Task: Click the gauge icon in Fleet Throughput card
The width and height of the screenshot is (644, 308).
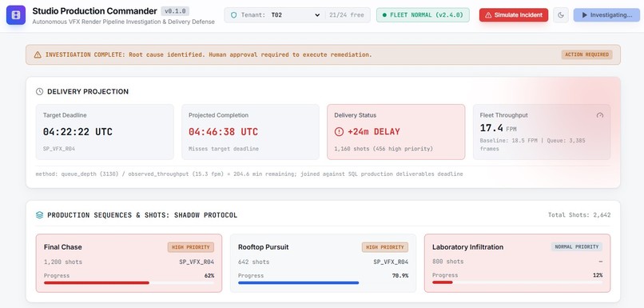Action: 599,115
